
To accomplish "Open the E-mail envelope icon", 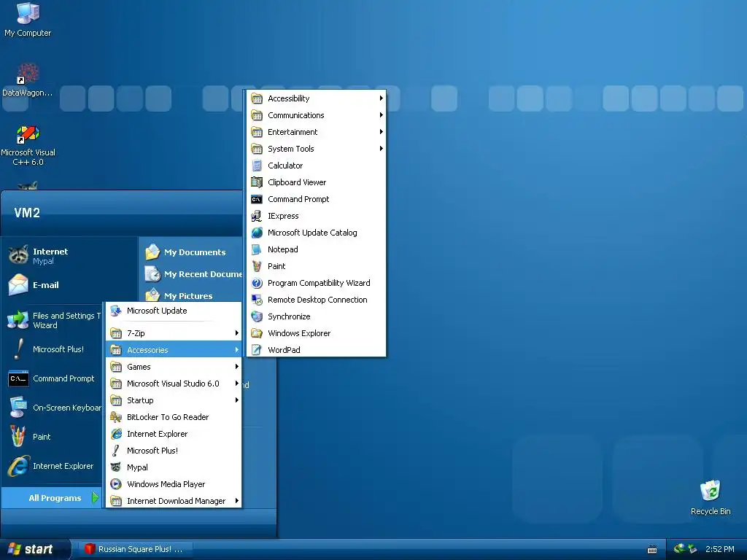I will click(18, 285).
